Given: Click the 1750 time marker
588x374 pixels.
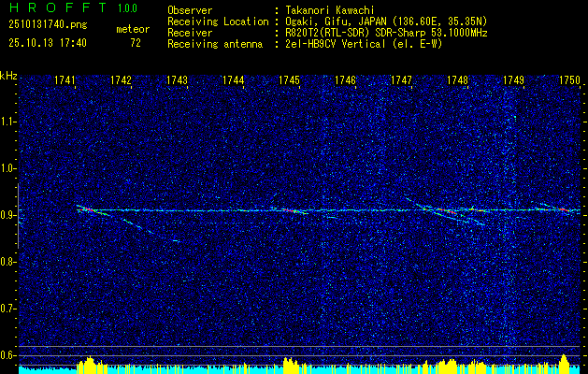Looking at the screenshot, I should [x=569, y=80].
